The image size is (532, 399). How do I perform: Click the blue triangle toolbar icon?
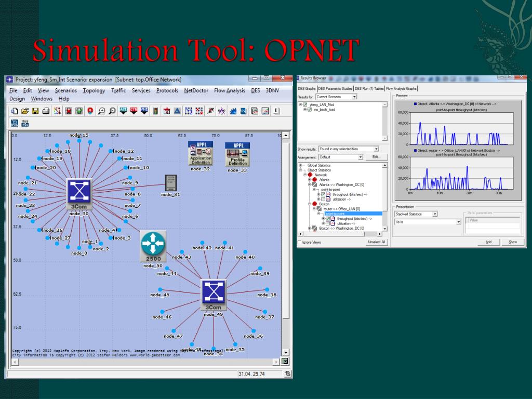177,111
